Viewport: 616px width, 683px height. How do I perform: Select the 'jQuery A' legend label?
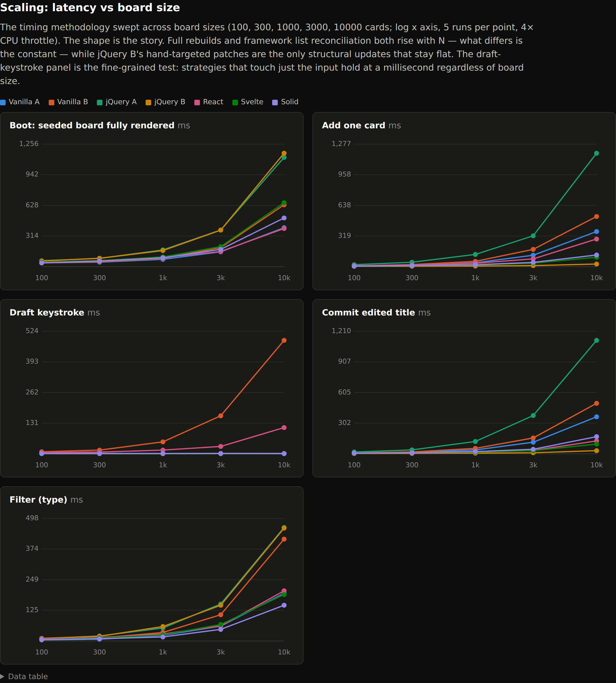[x=121, y=102]
